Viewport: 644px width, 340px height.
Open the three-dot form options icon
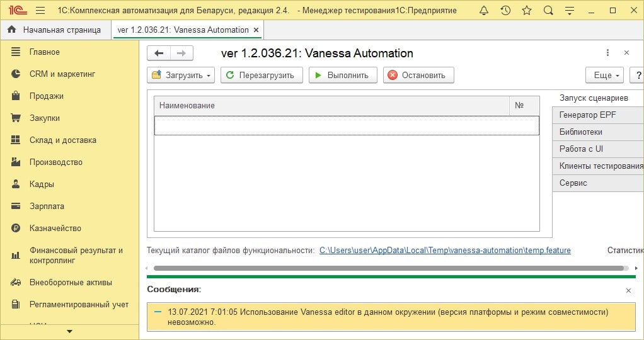pyautogui.click(x=607, y=52)
